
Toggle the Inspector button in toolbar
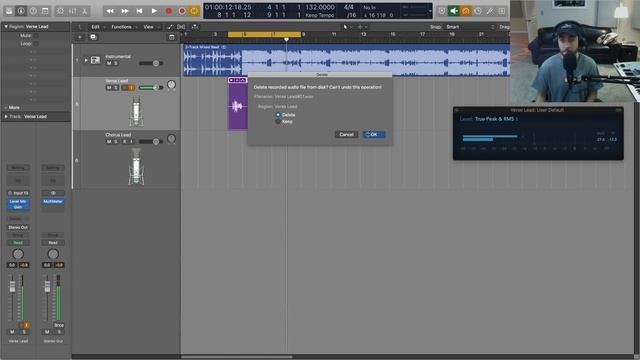point(21,11)
